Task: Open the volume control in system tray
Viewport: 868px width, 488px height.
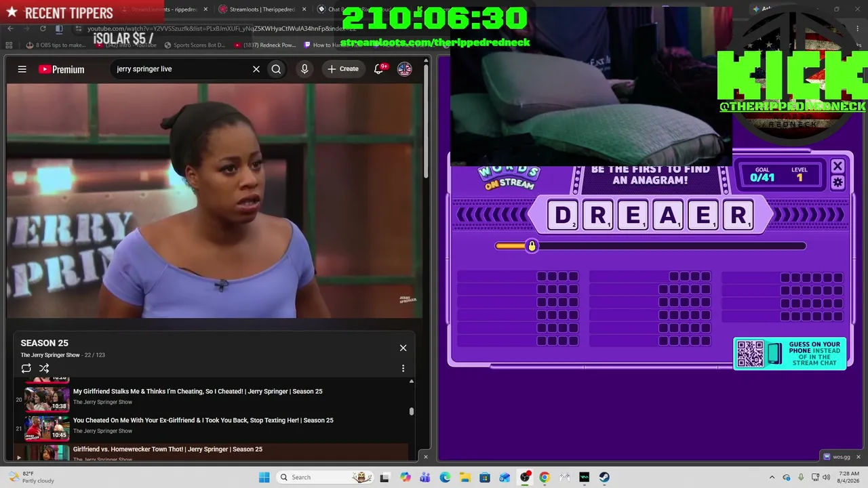Action: (x=826, y=477)
